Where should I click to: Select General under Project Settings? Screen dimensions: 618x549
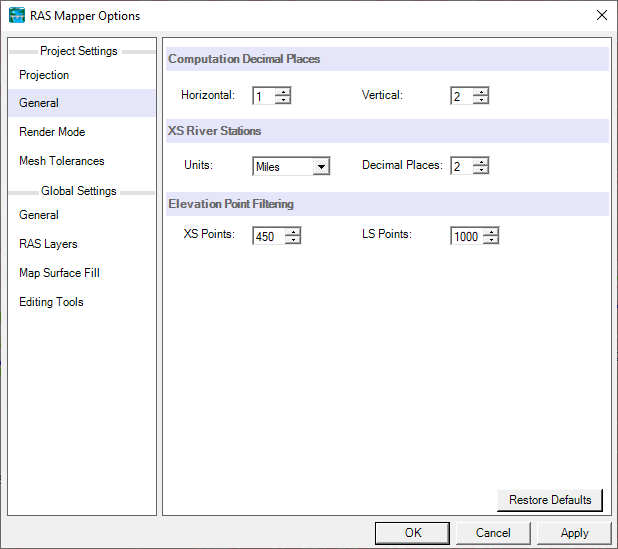click(x=82, y=103)
